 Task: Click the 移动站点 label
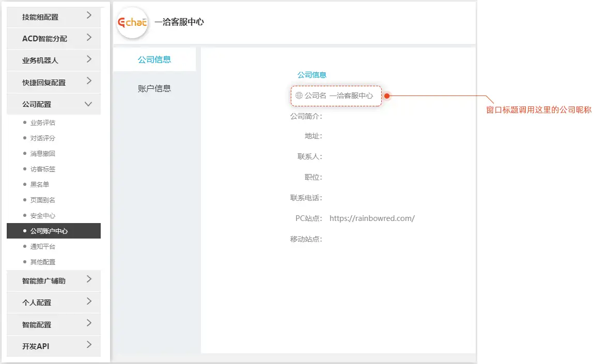coord(306,239)
